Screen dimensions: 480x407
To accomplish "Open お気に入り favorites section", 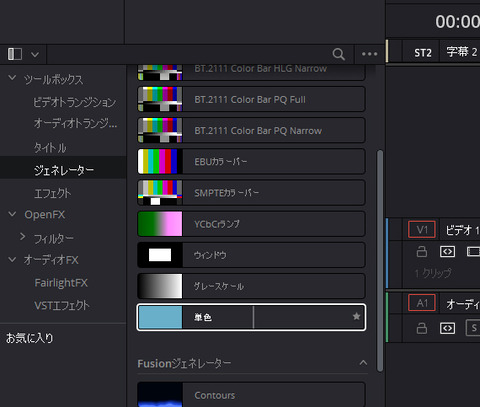I will pos(30,338).
